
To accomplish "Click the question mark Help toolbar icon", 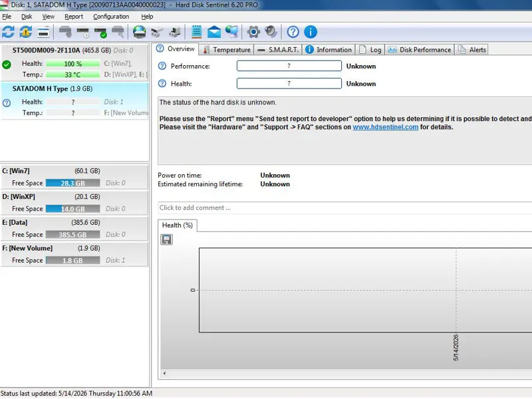I will [x=293, y=32].
